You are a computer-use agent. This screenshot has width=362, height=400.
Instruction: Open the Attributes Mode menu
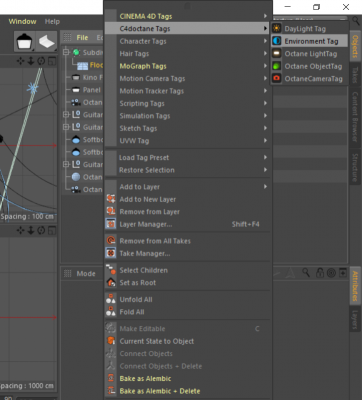tap(86, 274)
